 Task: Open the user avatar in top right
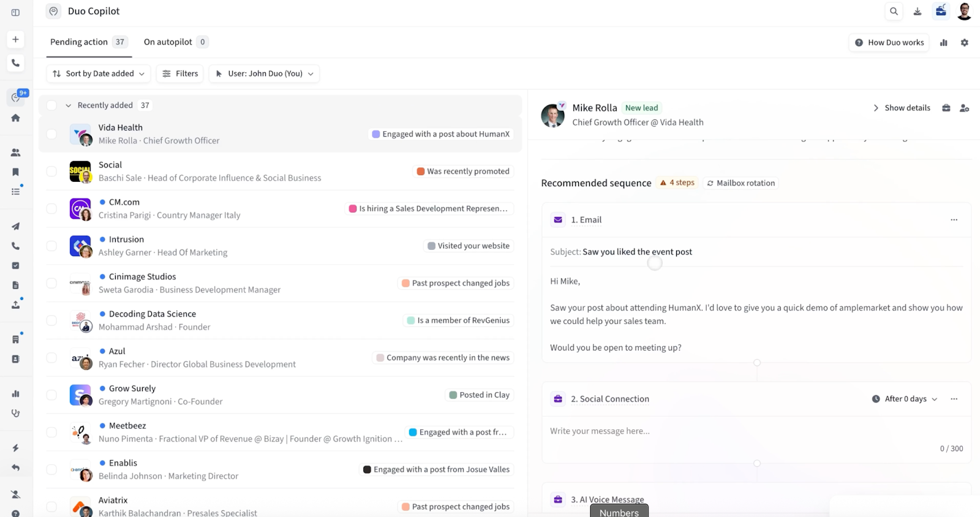964,11
